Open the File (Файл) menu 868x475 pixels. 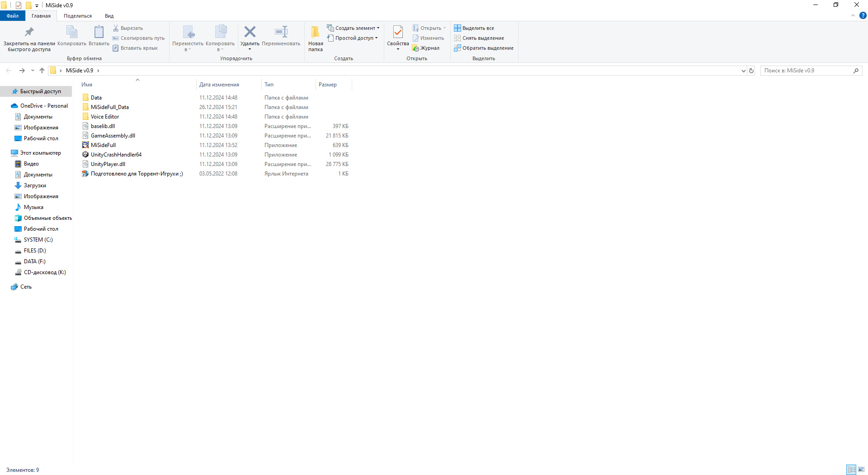pos(13,16)
